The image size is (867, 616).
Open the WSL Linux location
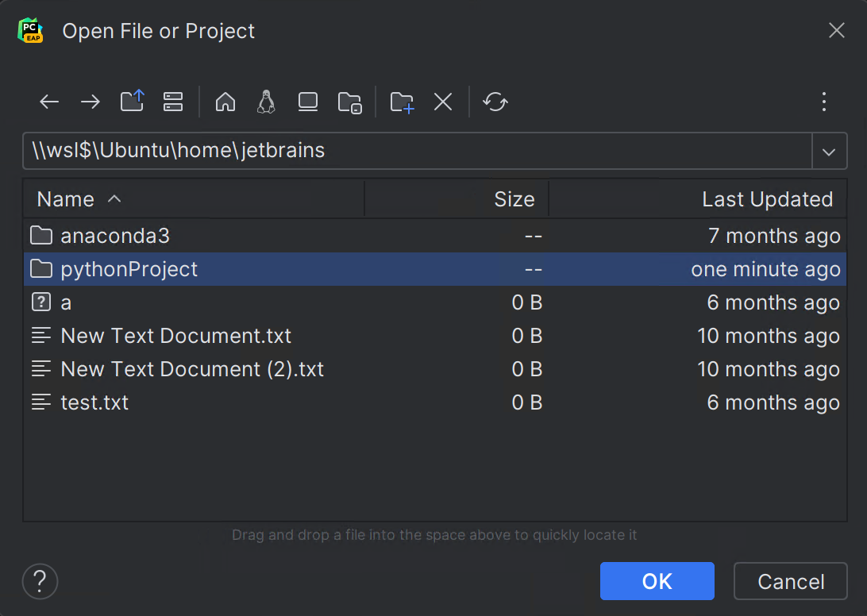pos(266,102)
